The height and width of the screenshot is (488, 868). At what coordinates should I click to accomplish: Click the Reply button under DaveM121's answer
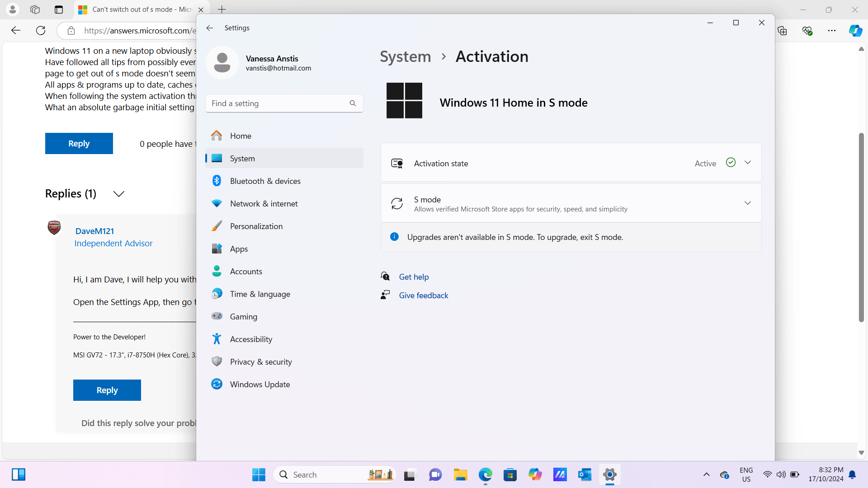tap(107, 390)
